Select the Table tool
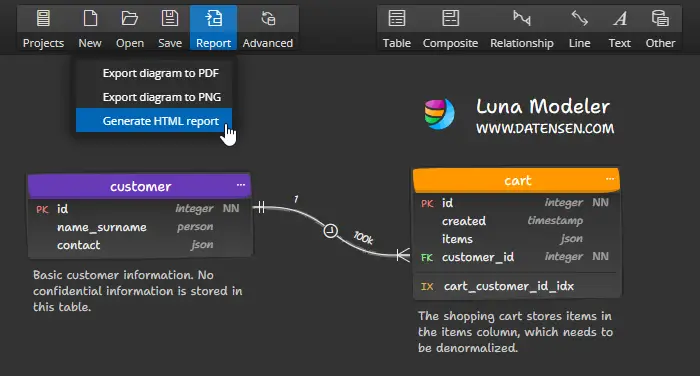This screenshot has width=700, height=376. [x=396, y=28]
